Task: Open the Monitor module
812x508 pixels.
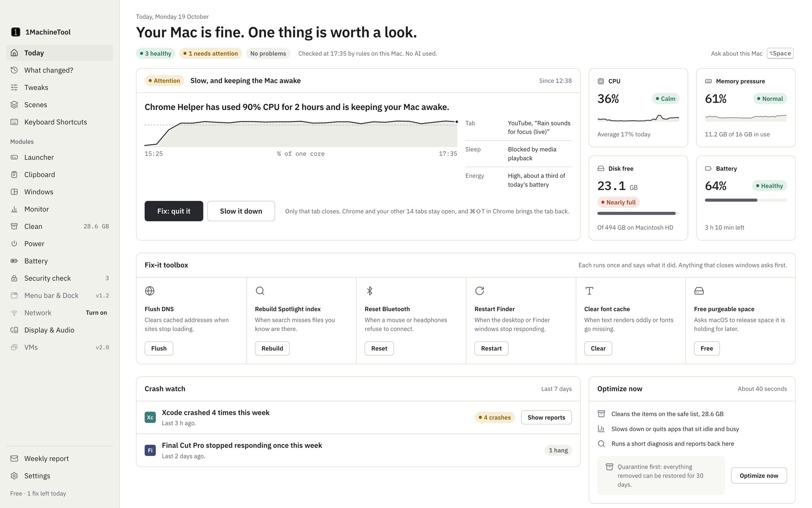Action: pyautogui.click(x=59, y=209)
